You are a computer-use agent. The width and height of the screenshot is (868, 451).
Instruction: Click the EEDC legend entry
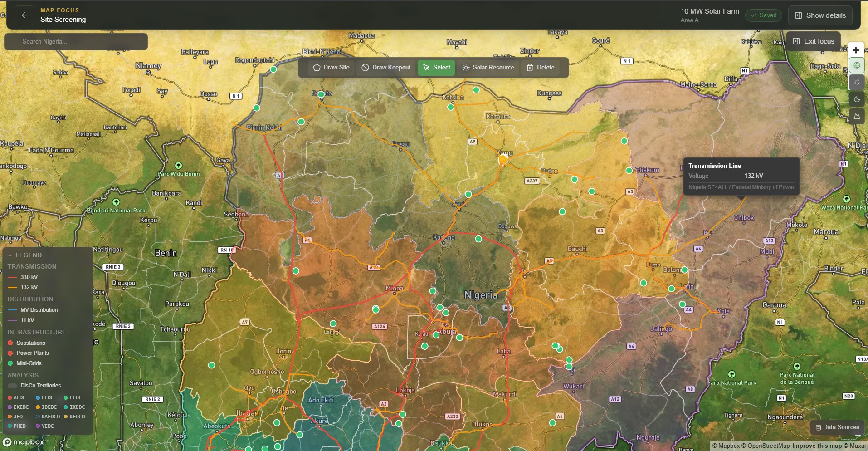73,398
